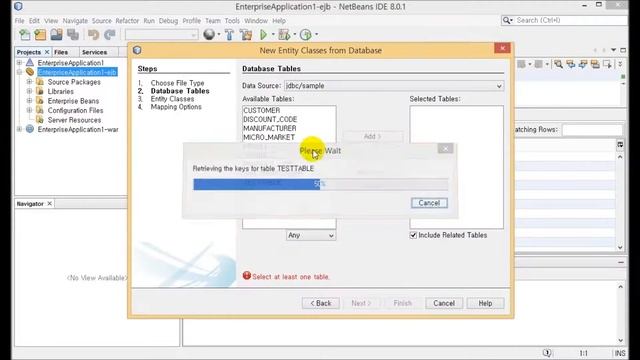
Task: Click the Undo arrow icon
Action: point(93,35)
